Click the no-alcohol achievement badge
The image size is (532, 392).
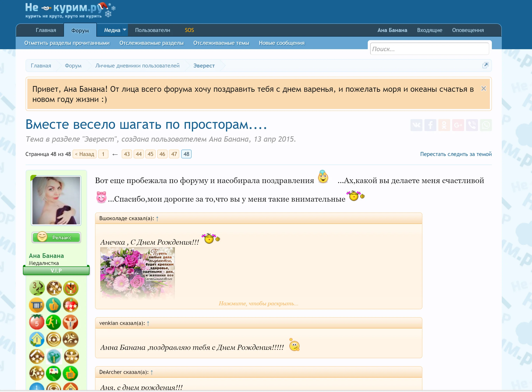pyautogui.click(x=71, y=288)
